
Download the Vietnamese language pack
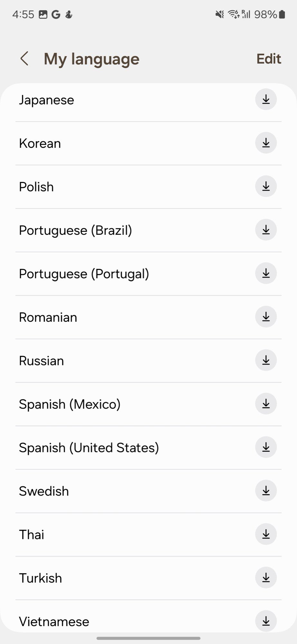click(x=266, y=621)
